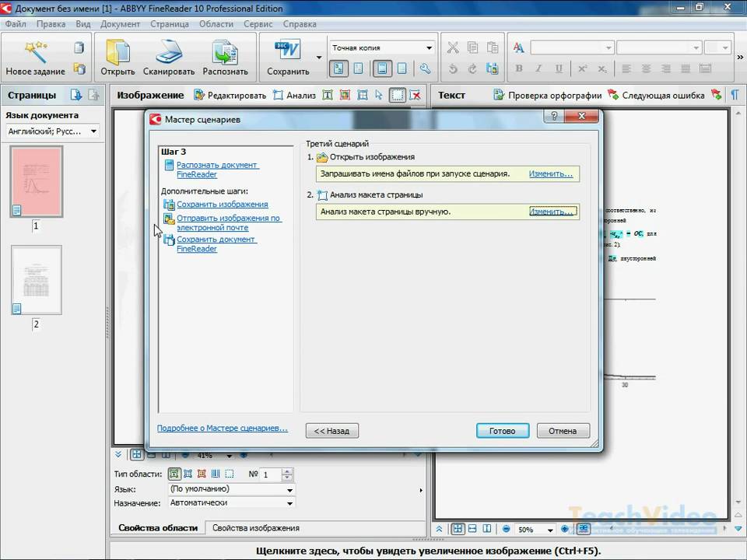The image size is (747, 560).
Task: Open the Сервис menu
Action: [x=258, y=24]
